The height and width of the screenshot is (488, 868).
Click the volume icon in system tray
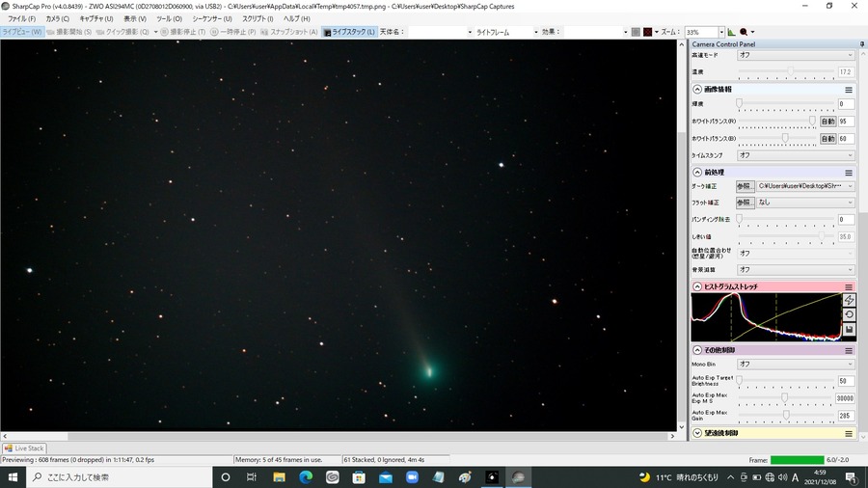coord(782,477)
